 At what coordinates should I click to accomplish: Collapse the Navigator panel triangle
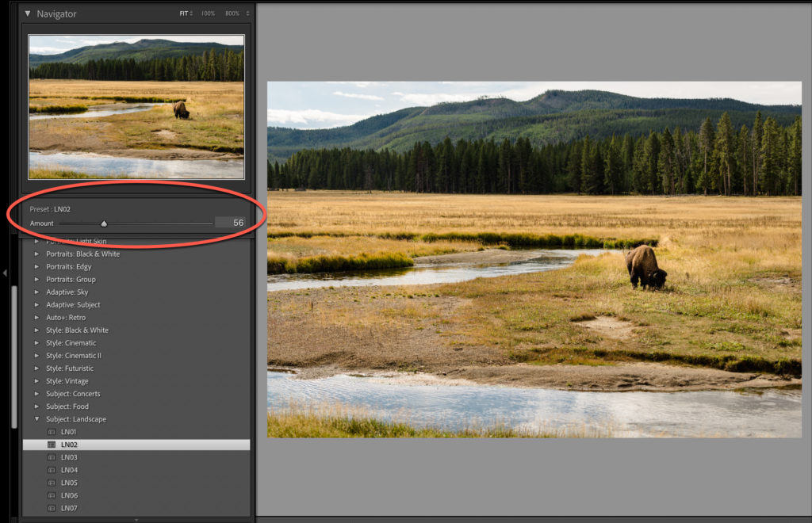tap(28, 14)
